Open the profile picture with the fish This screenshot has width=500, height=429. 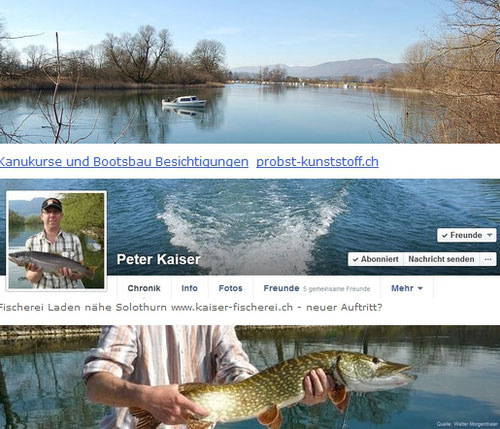point(56,241)
